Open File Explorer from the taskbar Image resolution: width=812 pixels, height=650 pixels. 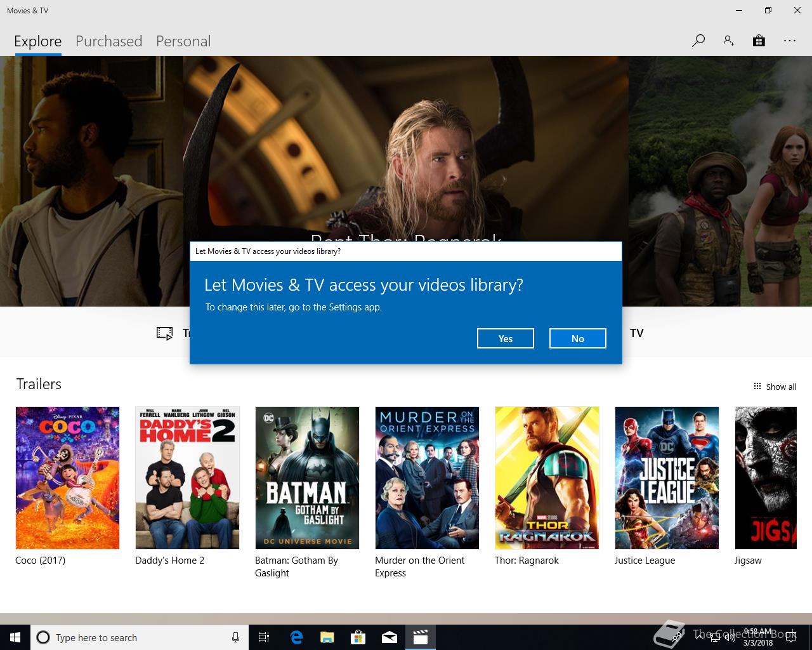(x=327, y=637)
